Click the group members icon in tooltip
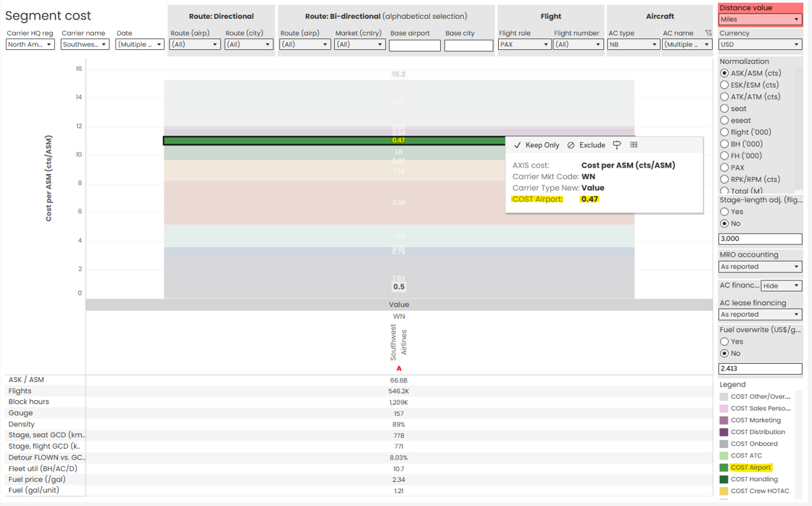The image size is (812, 506). [617, 145]
